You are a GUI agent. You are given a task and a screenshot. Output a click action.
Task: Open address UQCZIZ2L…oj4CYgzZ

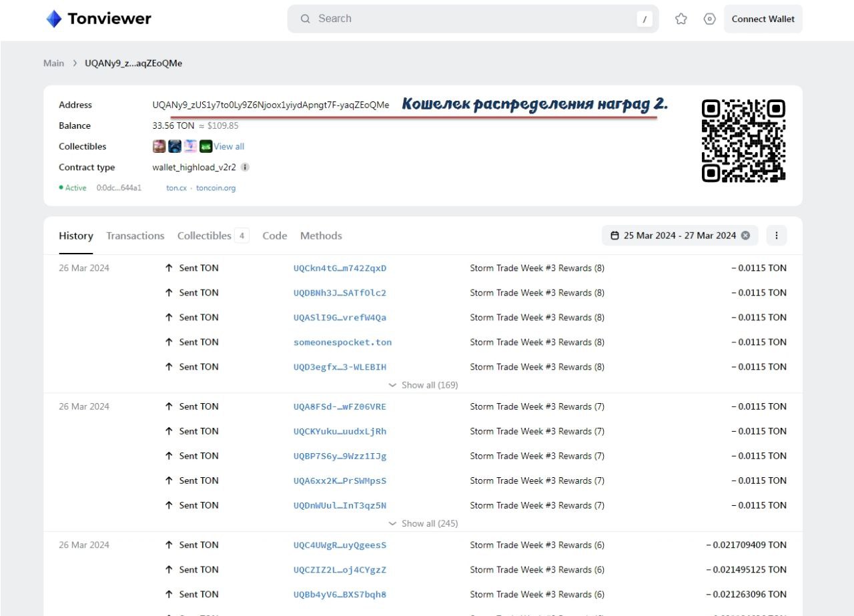[x=340, y=570]
